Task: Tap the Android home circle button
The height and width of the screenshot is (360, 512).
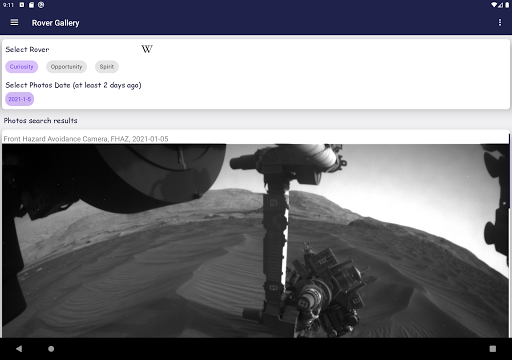Action: coord(51,349)
